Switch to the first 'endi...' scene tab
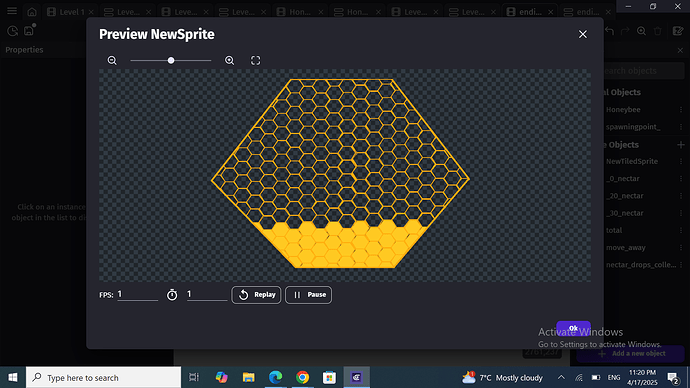Image resolution: width=690 pixels, height=388 pixels. coord(529,12)
